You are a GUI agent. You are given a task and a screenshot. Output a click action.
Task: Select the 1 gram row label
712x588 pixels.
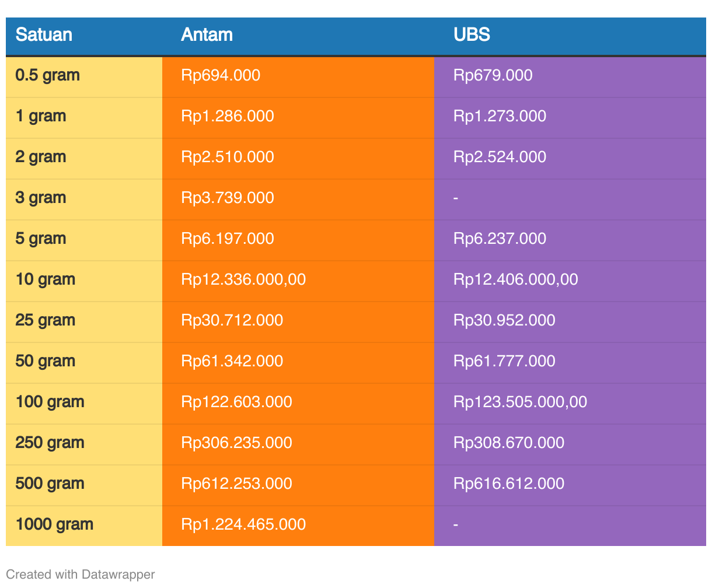click(x=41, y=116)
